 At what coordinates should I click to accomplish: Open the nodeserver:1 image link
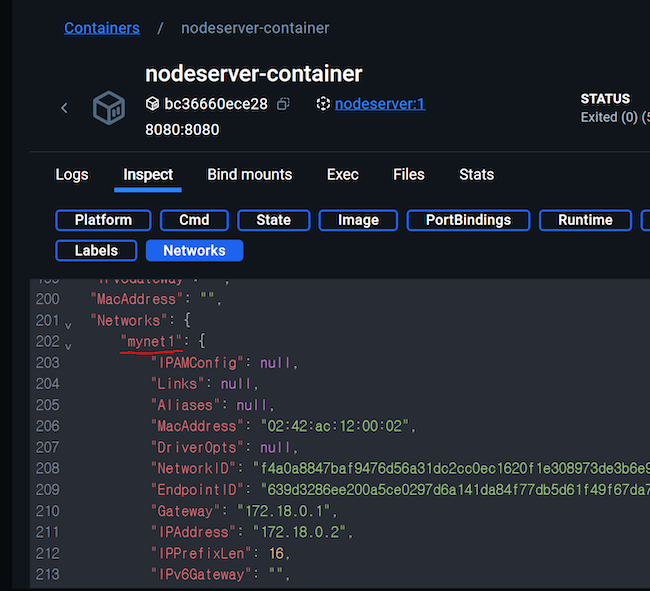pos(380,104)
